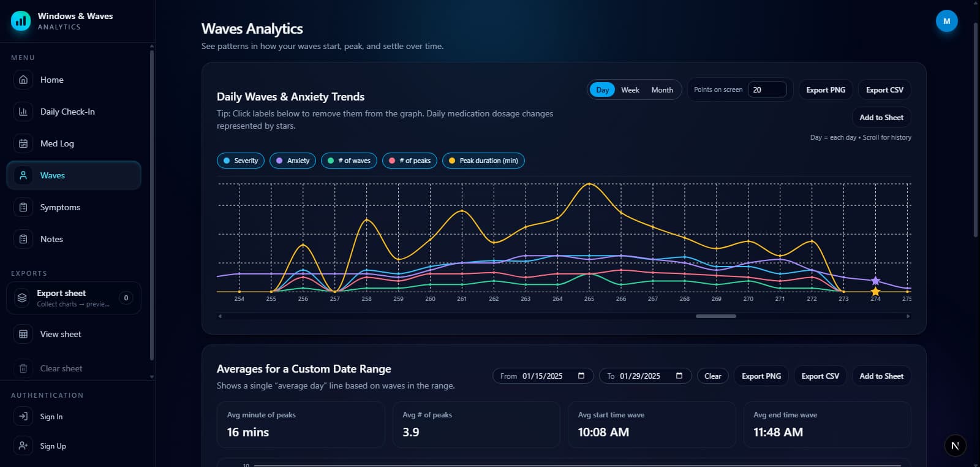Open the M user avatar
The image size is (980, 467).
click(946, 21)
